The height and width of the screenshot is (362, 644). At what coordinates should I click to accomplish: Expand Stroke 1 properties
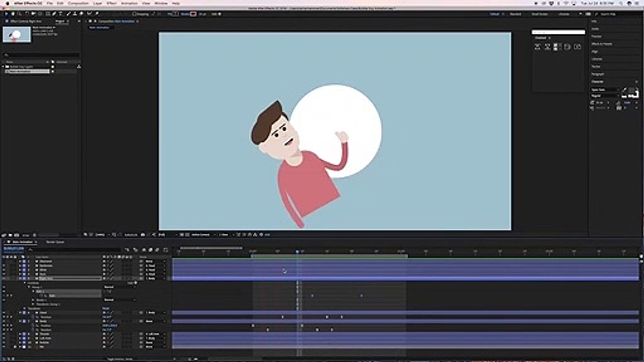[x=33, y=300]
